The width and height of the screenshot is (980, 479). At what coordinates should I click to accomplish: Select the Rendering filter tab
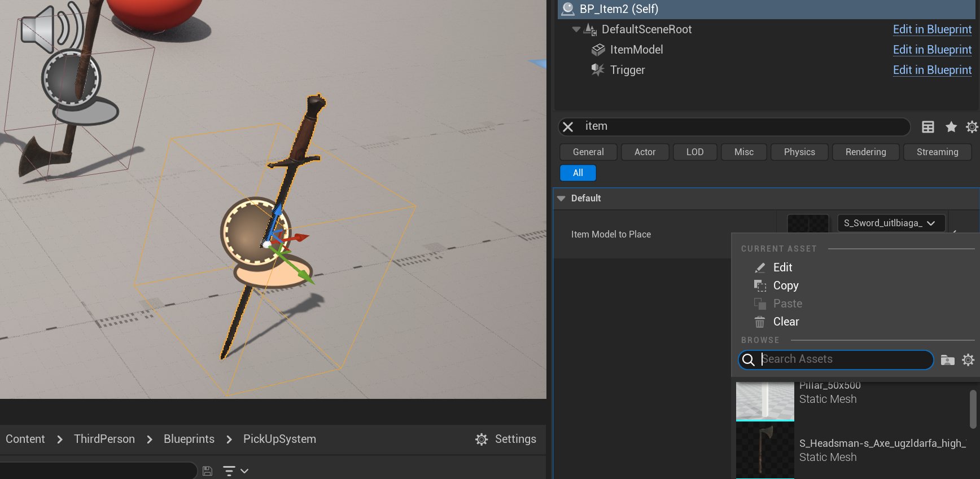(x=865, y=152)
